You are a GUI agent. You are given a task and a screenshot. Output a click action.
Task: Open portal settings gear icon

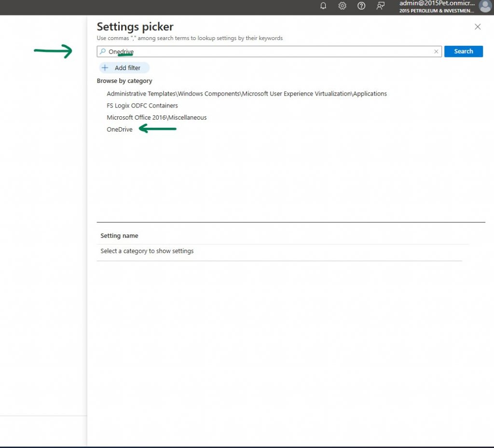(x=342, y=6)
